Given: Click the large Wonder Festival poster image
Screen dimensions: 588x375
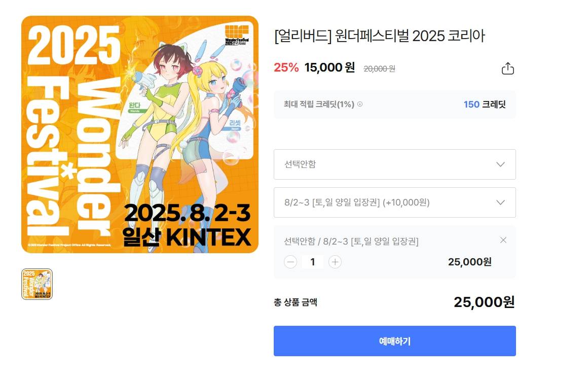Looking at the screenshot, I should coord(140,134).
